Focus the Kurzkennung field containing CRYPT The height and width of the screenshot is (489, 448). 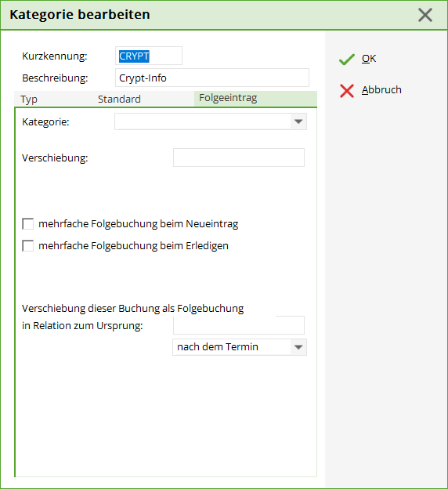pyautogui.click(x=149, y=56)
